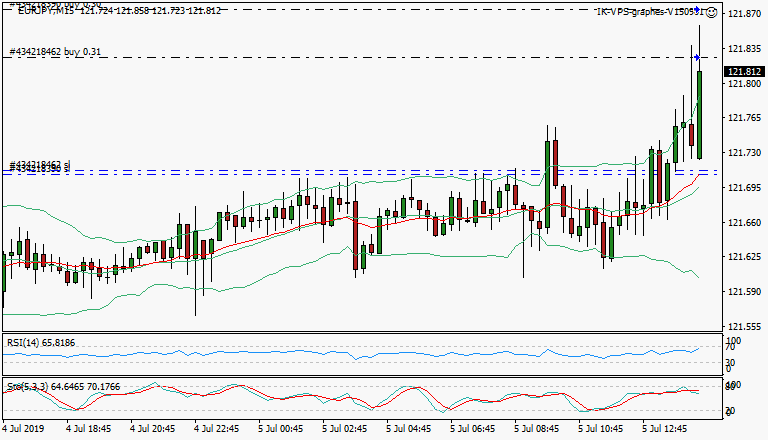Click the '4 Jul 18:45' time axis label
768x440 pixels.
click(x=89, y=429)
